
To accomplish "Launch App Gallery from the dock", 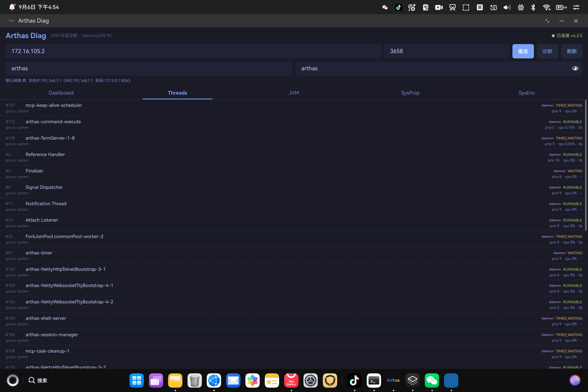I will 291,381.
